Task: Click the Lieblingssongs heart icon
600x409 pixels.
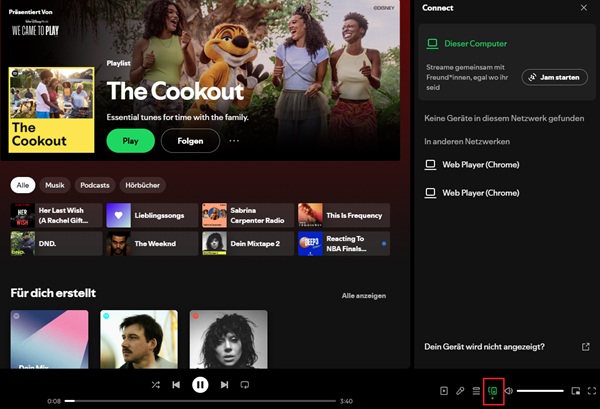Action: [x=119, y=215]
